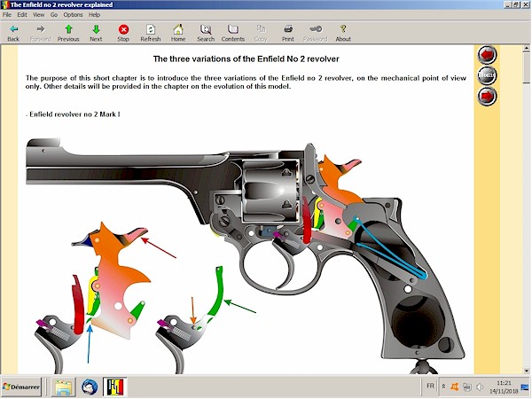532x399 pixels.
Task: Click the show desktop tray icon
Action: pyautogui.click(x=525, y=387)
